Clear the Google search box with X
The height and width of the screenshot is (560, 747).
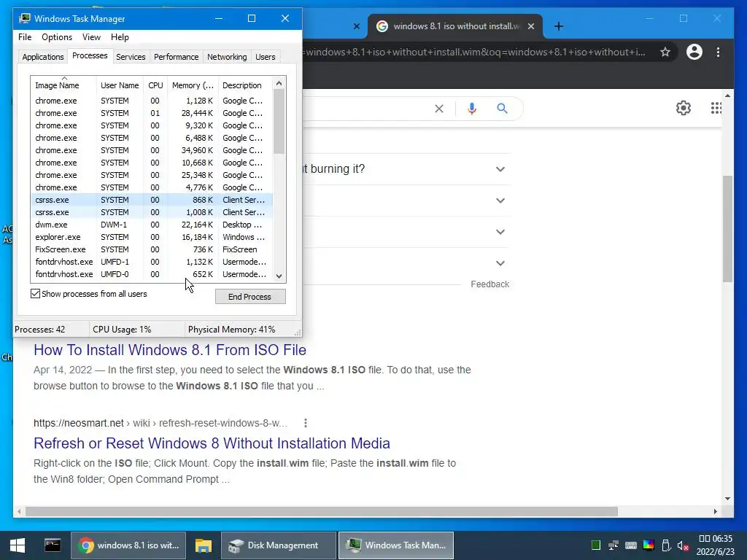pyautogui.click(x=438, y=109)
